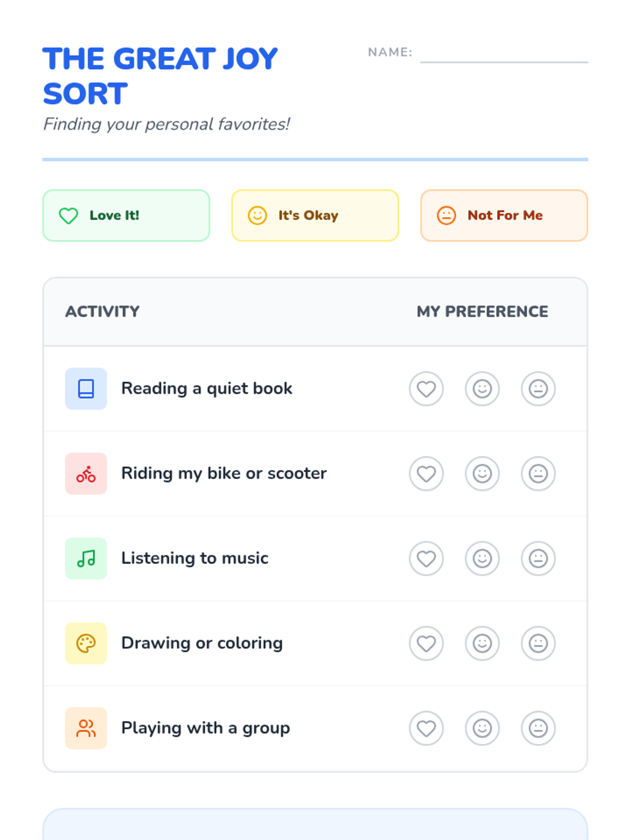This screenshot has height=840, width=630.
Task: Mark Listening to music as loved
Action: (x=426, y=559)
